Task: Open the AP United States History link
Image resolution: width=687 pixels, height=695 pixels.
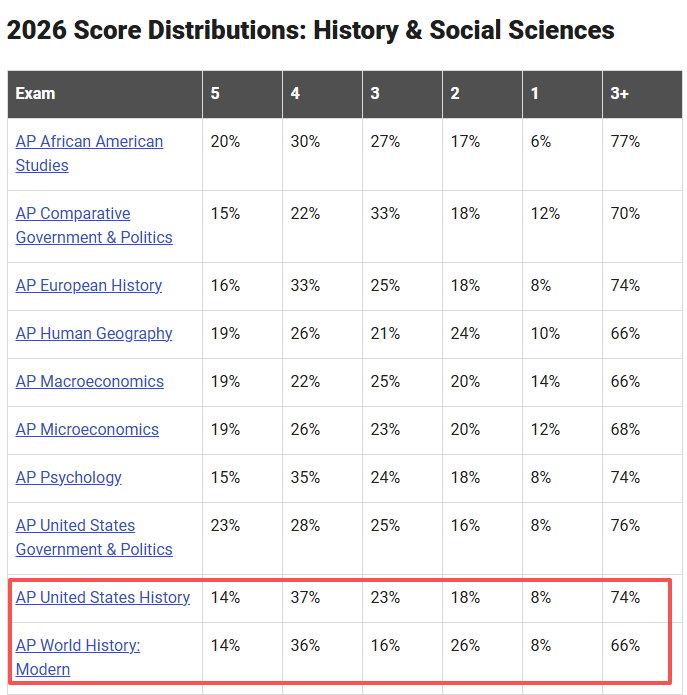Action: click(x=103, y=597)
